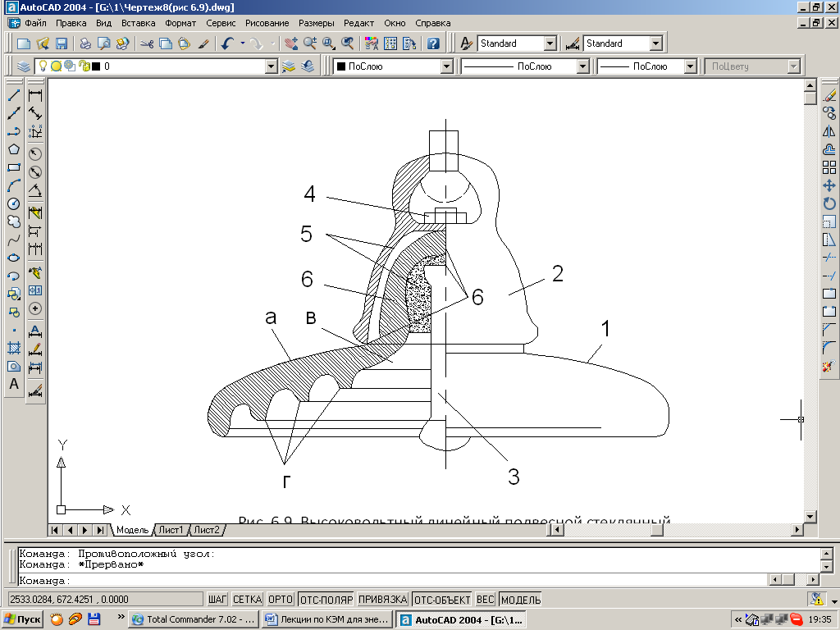The image size is (840, 630).
Task: Click the layer color black swatch
Action: point(97,66)
